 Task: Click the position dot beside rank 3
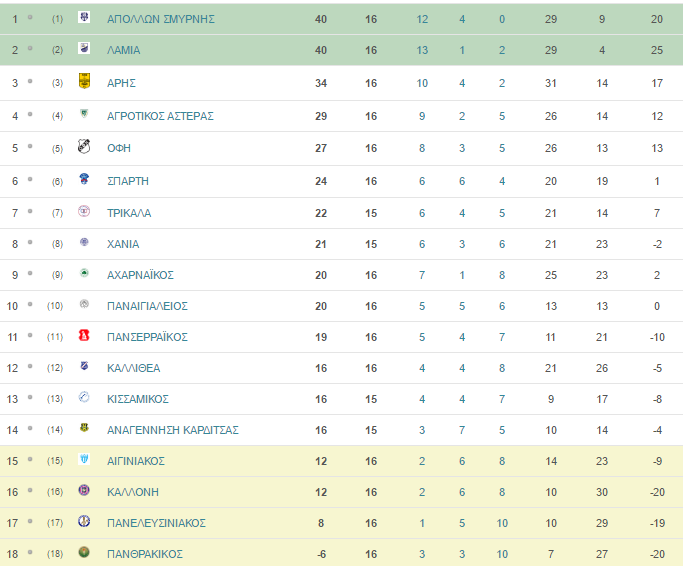[30, 81]
